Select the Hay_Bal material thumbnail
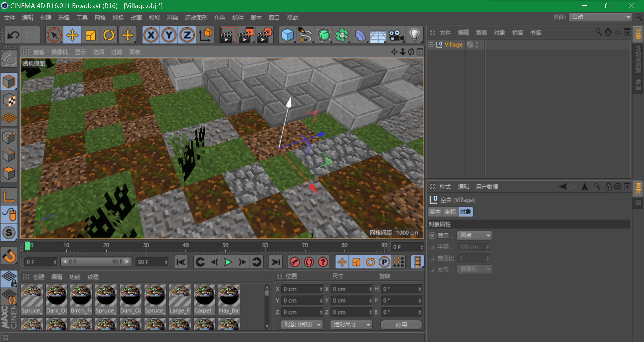This screenshot has height=342, width=644. click(229, 299)
